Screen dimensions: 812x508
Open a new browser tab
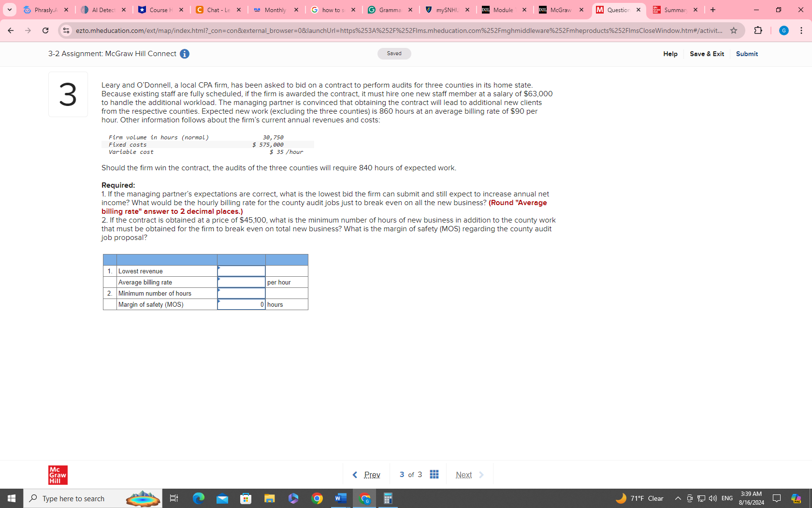click(x=713, y=10)
